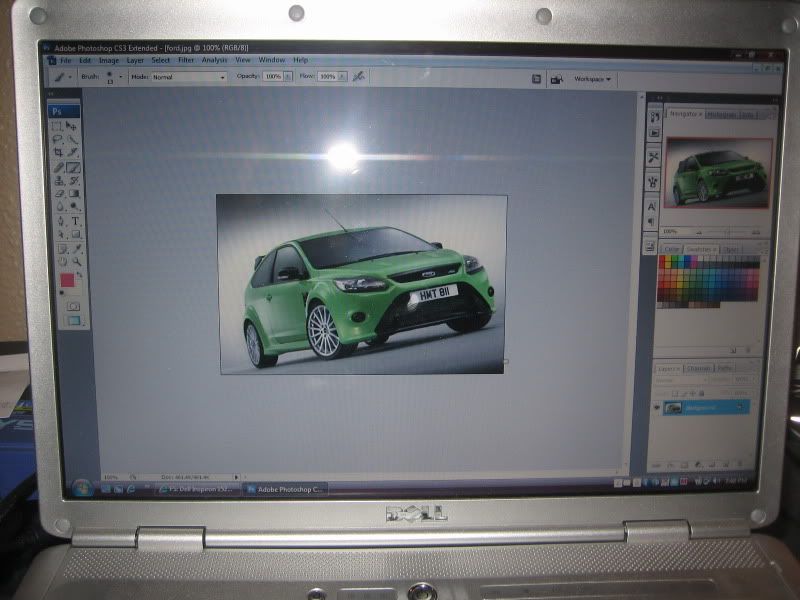This screenshot has height=600, width=800.
Task: Open the Filter menu
Action: click(x=186, y=60)
